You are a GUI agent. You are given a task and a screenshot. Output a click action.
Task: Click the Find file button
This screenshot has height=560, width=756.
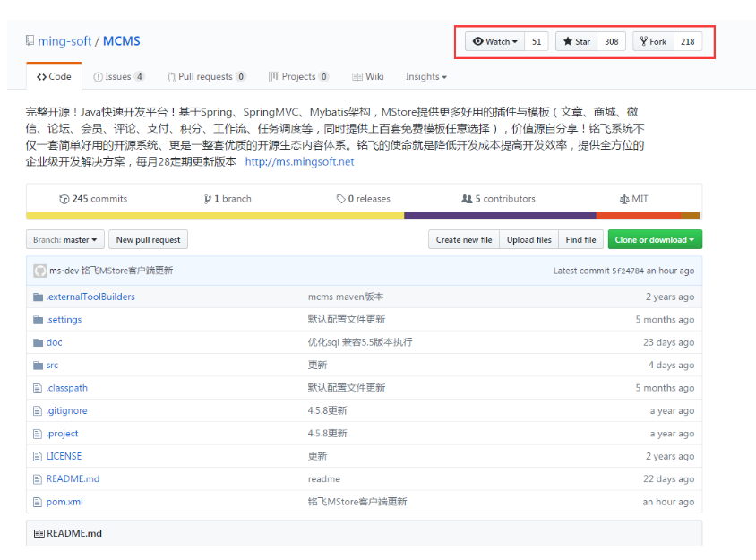(x=580, y=240)
